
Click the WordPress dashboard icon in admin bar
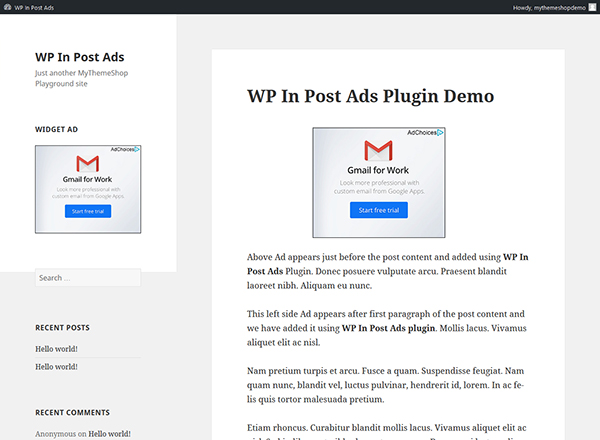[x=7, y=7]
